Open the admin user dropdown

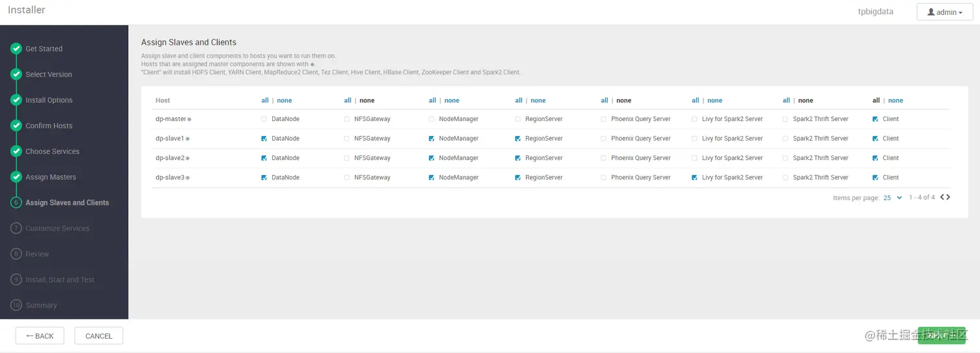point(945,12)
